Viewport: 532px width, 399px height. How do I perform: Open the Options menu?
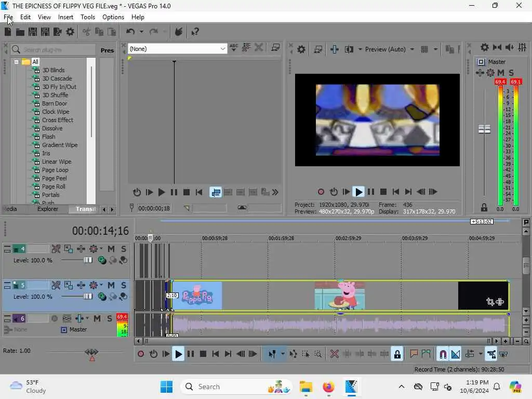[x=113, y=17]
